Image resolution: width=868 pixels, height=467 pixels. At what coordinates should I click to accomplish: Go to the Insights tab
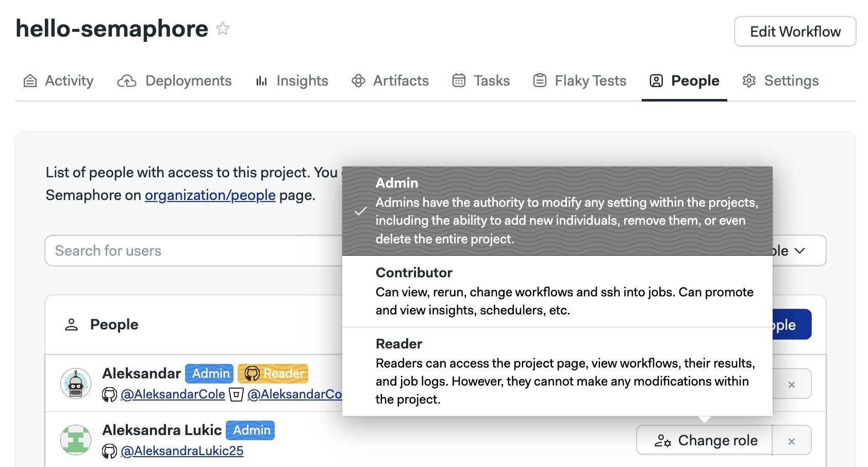pyautogui.click(x=292, y=81)
